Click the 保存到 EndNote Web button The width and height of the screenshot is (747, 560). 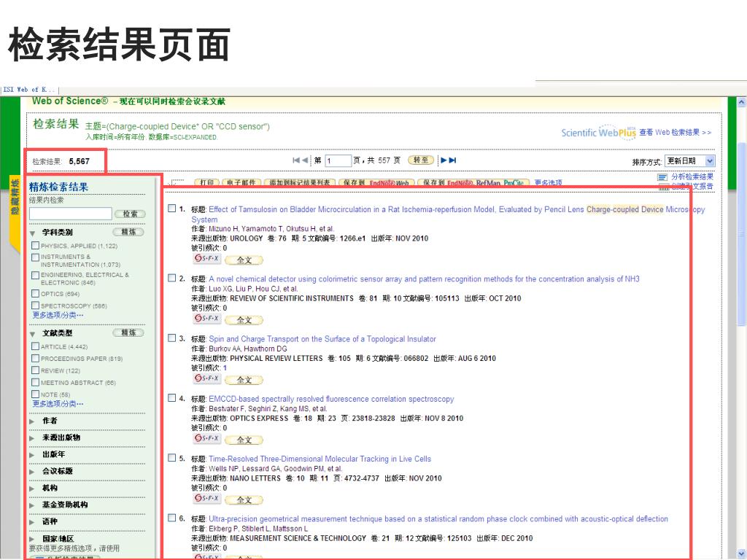[x=376, y=183]
